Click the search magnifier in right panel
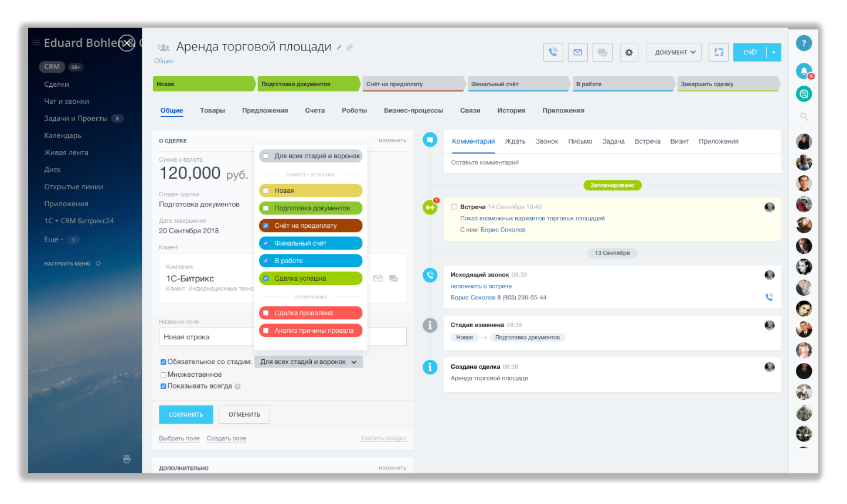The width and height of the screenshot is (847, 504). pos(804,117)
